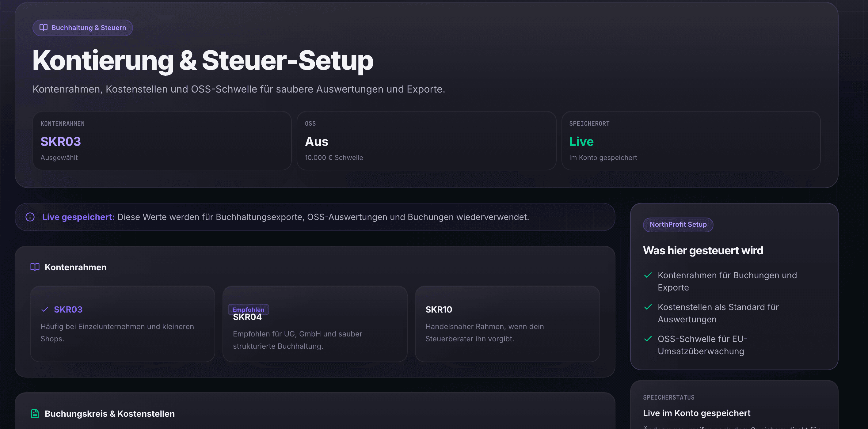
Task: Click the 'Live im Konto gespeichert' heading
Action: (x=697, y=413)
